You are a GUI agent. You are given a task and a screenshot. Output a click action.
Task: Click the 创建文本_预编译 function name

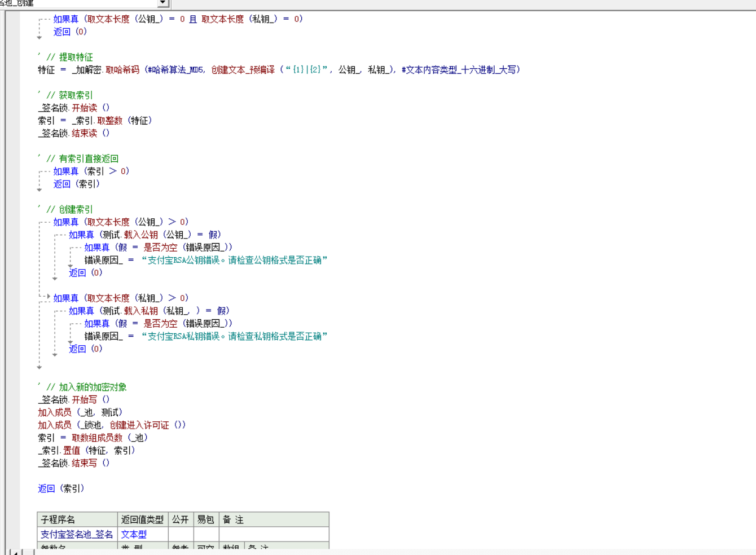(x=243, y=70)
